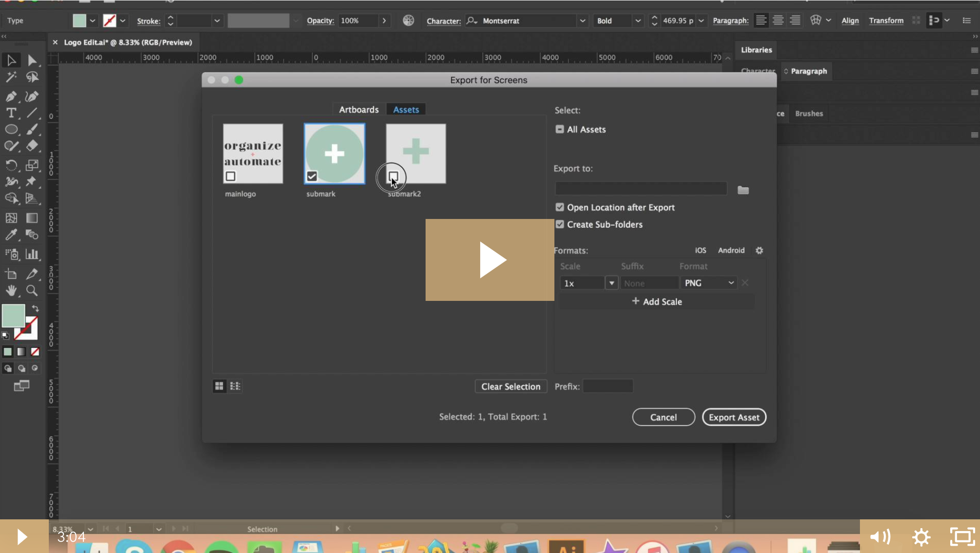
Task: Open export folder browser icon
Action: (743, 190)
